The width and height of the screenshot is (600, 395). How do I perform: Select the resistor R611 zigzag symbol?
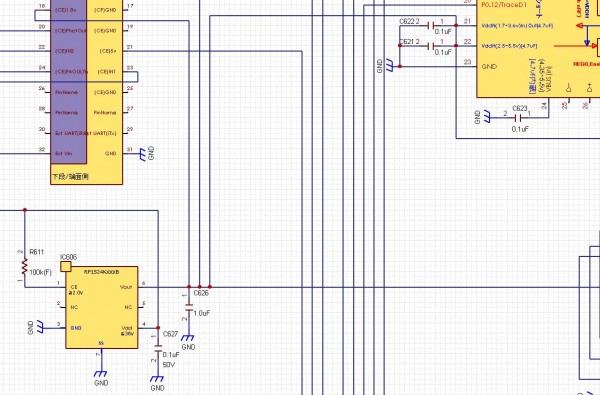click(25, 267)
